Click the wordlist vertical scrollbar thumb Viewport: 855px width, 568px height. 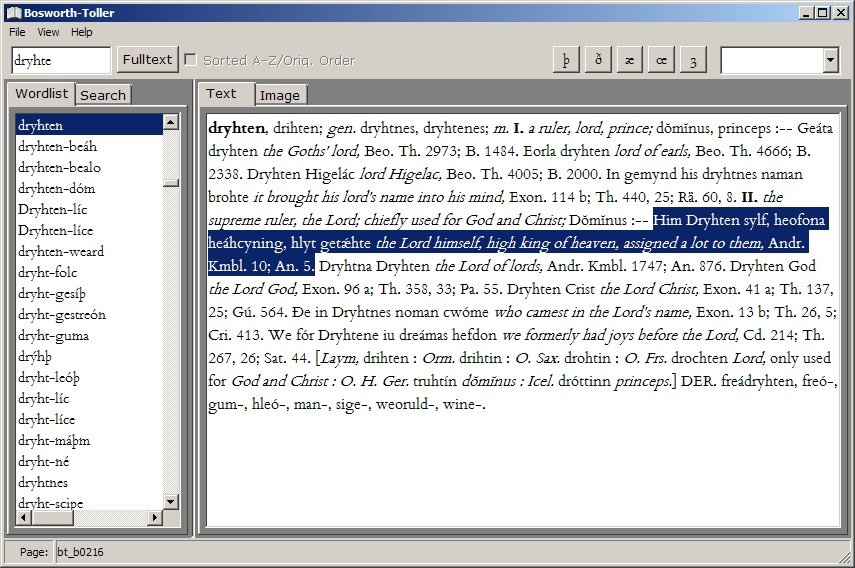click(x=171, y=183)
